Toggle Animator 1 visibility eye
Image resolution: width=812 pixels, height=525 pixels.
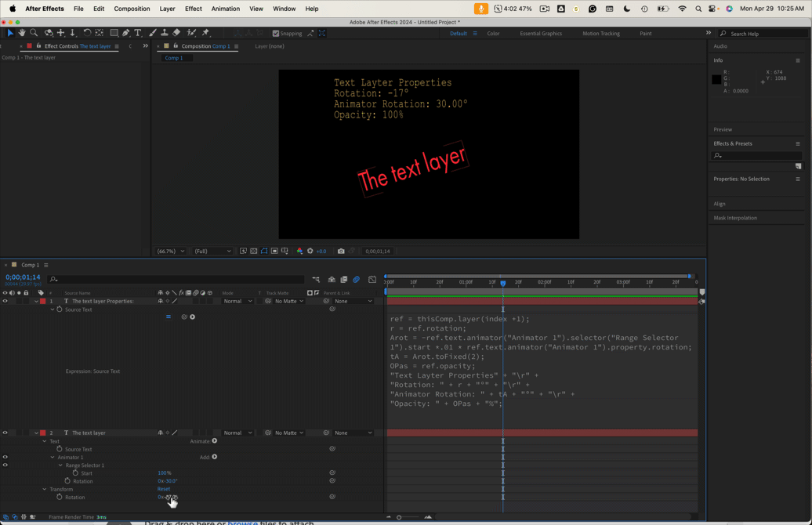click(x=5, y=457)
